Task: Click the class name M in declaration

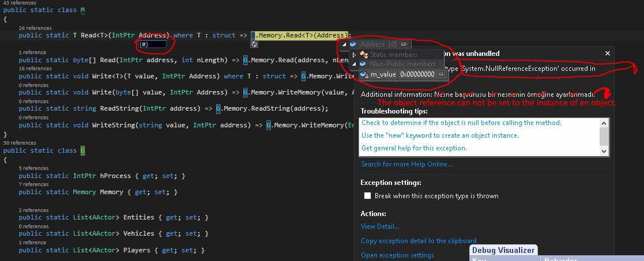Action: click(x=82, y=9)
